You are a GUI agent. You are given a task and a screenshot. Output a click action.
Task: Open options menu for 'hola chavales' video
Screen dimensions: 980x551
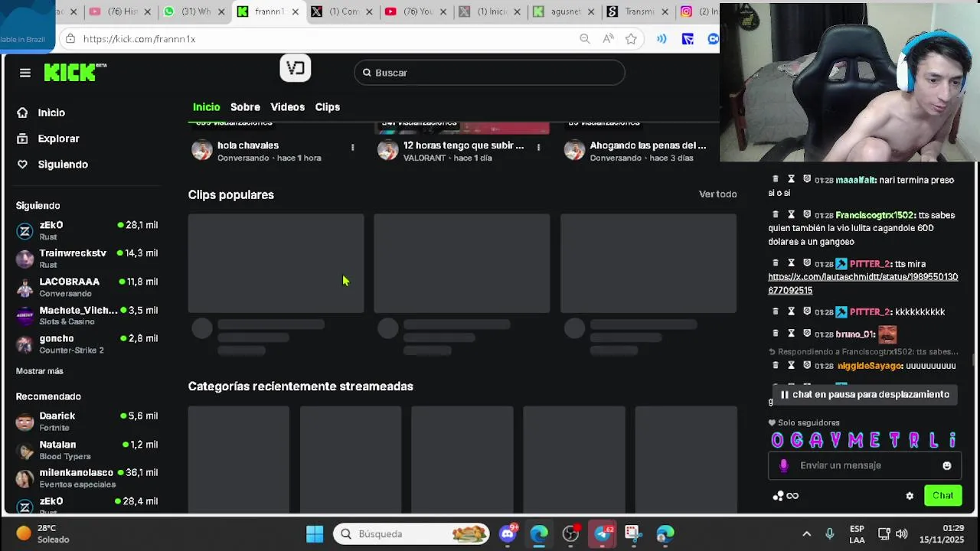(352, 147)
